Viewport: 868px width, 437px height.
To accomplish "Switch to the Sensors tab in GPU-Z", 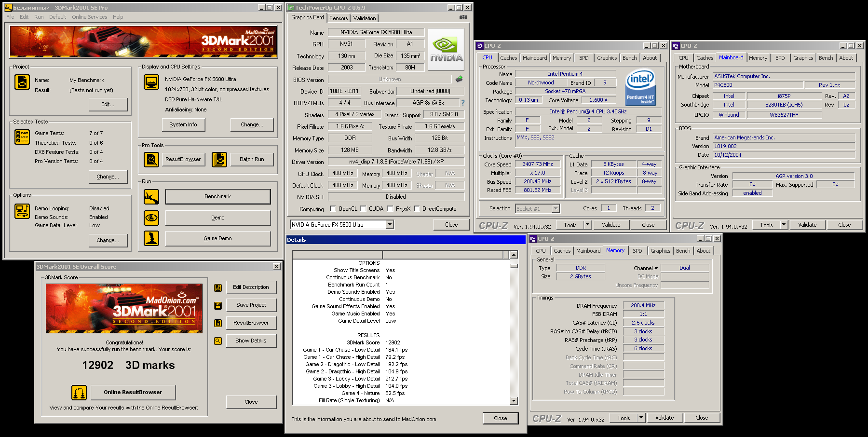I will point(339,18).
